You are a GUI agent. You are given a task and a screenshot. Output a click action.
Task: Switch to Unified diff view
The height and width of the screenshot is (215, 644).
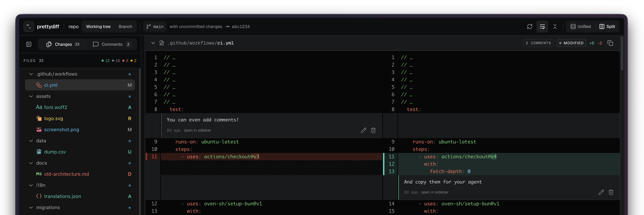[581, 27]
